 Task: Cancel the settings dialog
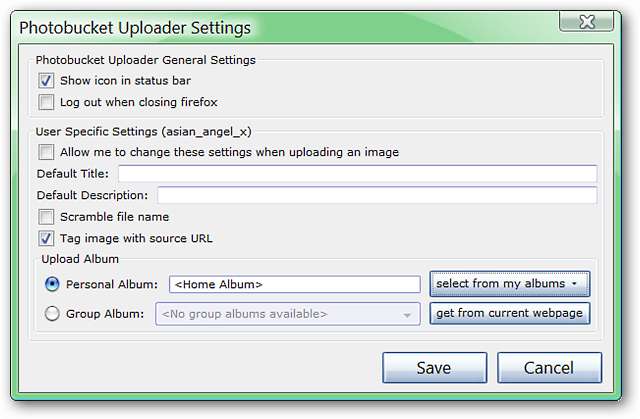coord(549,367)
